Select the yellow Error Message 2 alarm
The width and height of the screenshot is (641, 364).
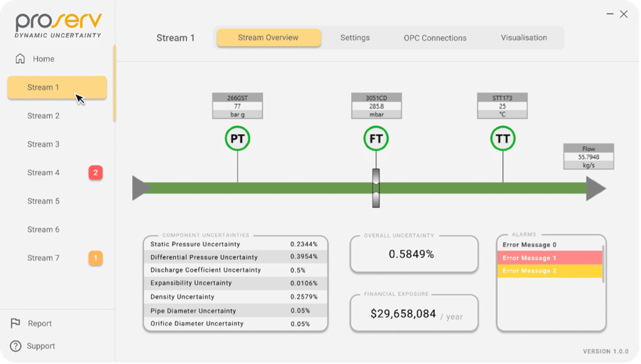[x=550, y=271]
